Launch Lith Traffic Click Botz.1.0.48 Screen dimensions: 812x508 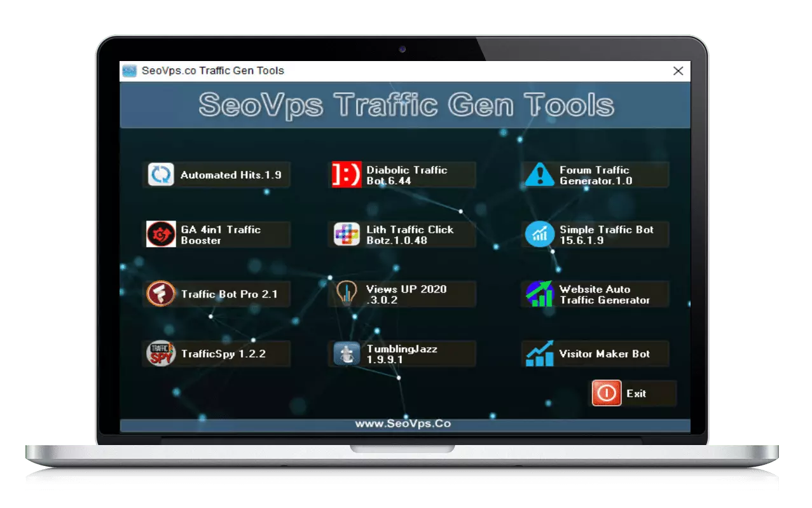tap(403, 234)
